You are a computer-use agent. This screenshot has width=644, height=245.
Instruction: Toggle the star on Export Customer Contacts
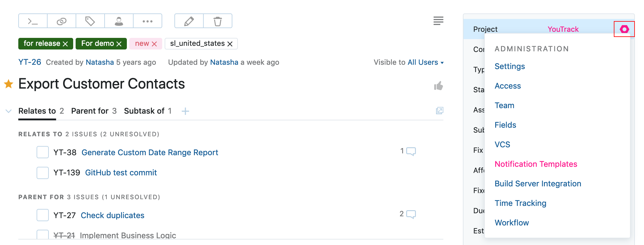coord(9,84)
